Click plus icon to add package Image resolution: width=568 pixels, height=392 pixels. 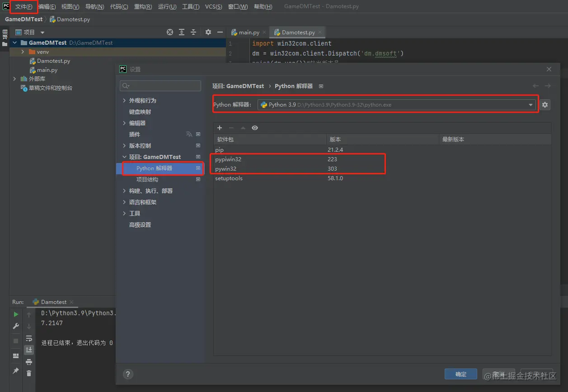click(220, 128)
